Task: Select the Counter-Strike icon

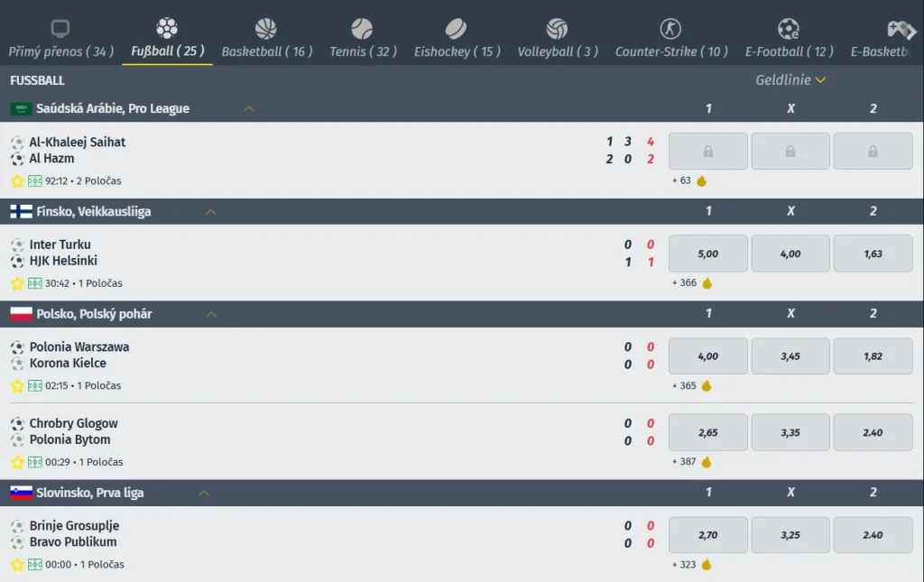Action: click(670, 28)
